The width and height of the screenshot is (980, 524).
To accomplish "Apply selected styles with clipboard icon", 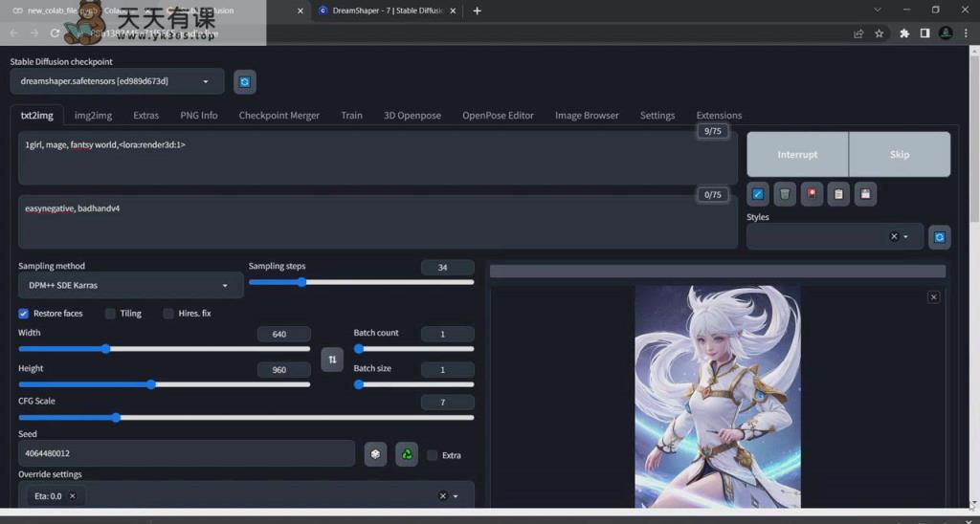I will pos(838,194).
